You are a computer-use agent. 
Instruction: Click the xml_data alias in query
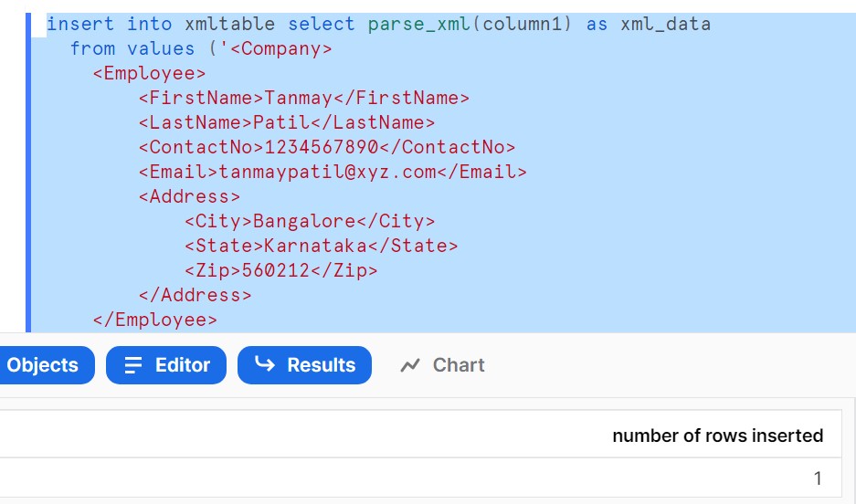coord(664,24)
